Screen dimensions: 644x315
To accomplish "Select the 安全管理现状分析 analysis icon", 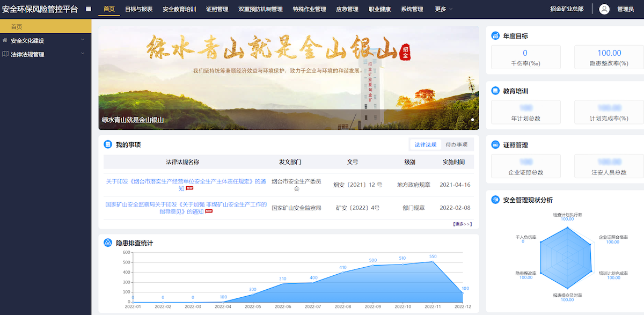I will [x=495, y=199].
